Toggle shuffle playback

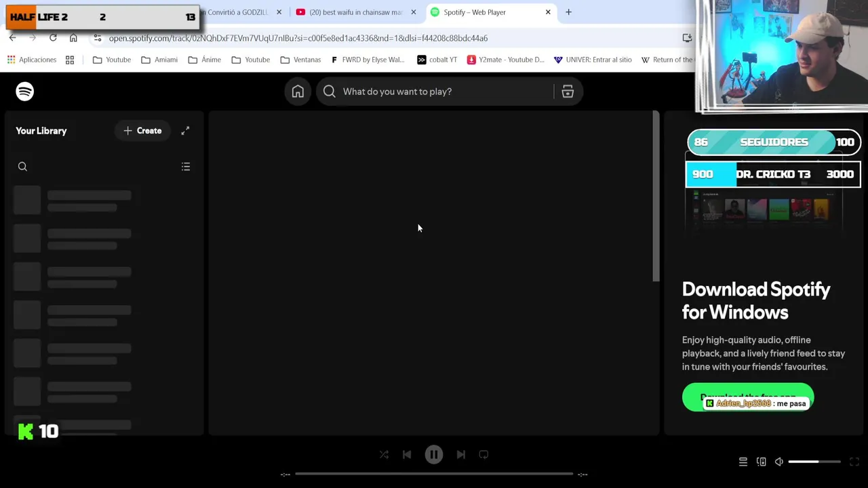[x=384, y=455]
